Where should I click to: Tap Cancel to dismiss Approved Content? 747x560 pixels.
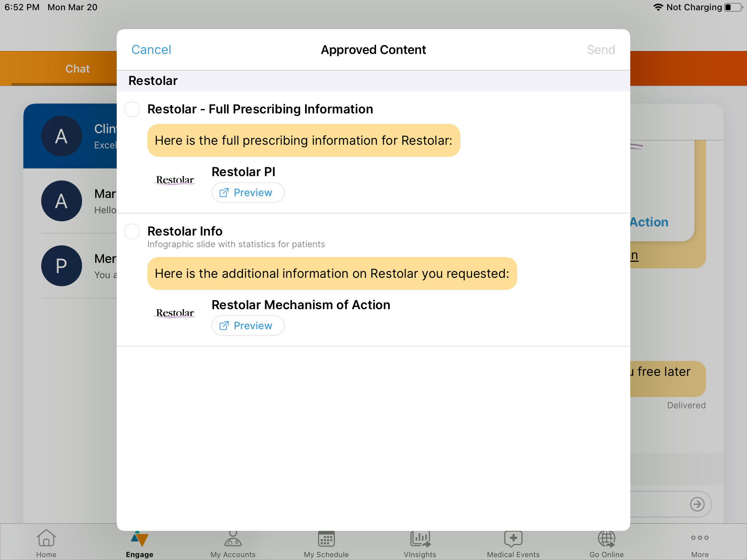click(151, 50)
